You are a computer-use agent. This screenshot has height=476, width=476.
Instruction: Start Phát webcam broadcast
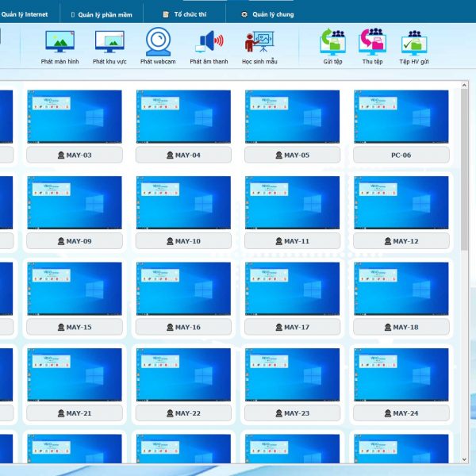158,42
